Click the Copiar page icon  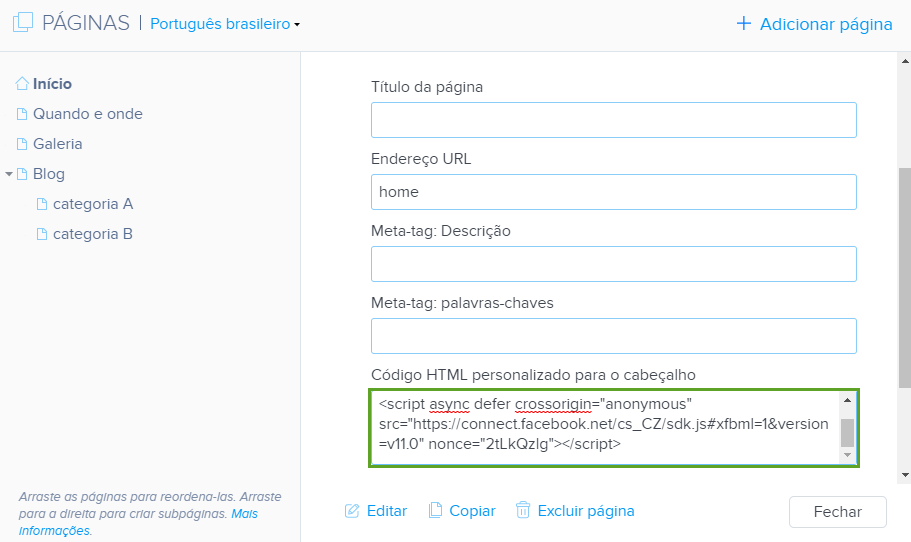pyautogui.click(x=435, y=511)
